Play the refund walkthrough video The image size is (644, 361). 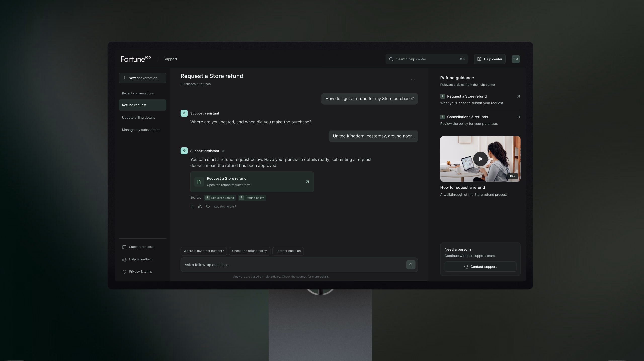pos(480,159)
